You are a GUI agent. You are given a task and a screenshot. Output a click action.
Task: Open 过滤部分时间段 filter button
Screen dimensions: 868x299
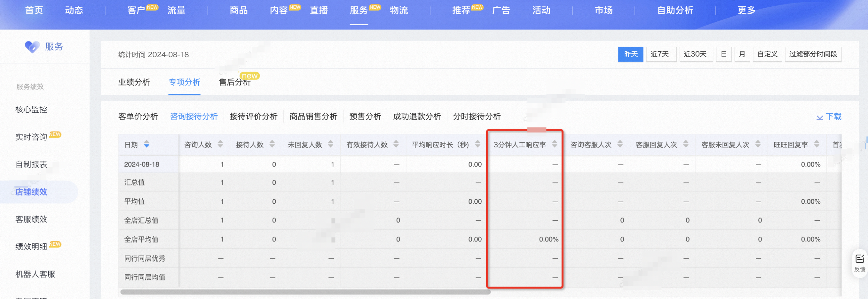tap(813, 54)
